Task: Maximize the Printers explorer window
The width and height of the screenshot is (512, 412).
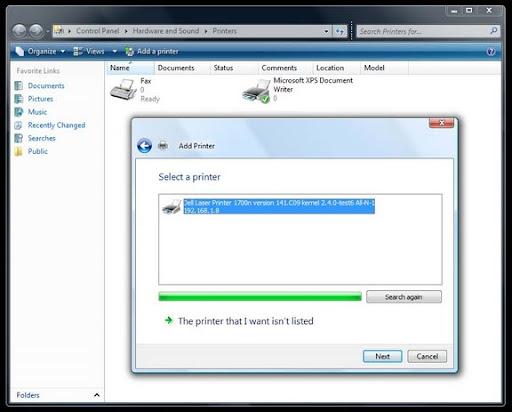Action: [x=469, y=11]
